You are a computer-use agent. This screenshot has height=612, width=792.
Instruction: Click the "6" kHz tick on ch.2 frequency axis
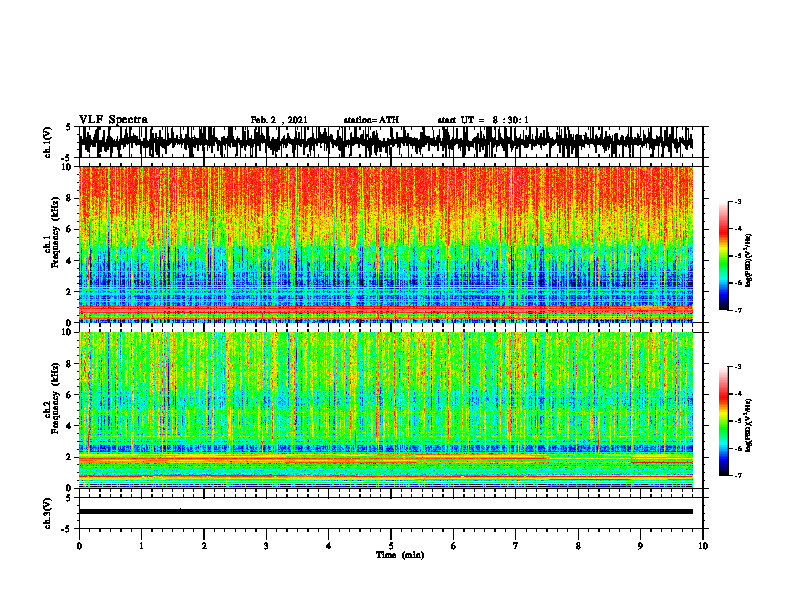69,395
